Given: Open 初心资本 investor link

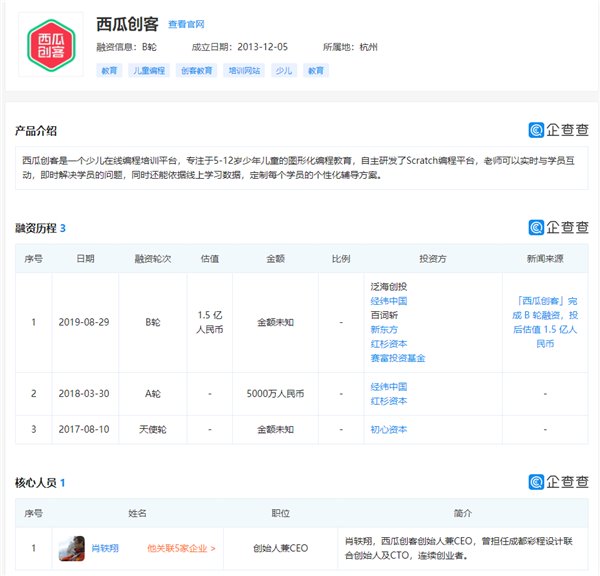Looking at the screenshot, I should point(389,429).
